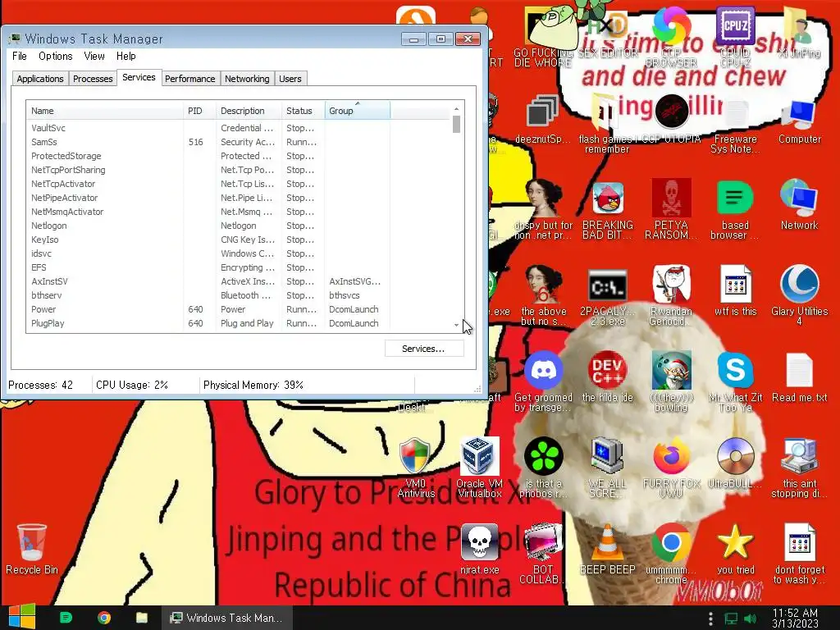The width and height of the screenshot is (840, 630).
Task: Click the services list scroll down arrow
Action: click(456, 325)
